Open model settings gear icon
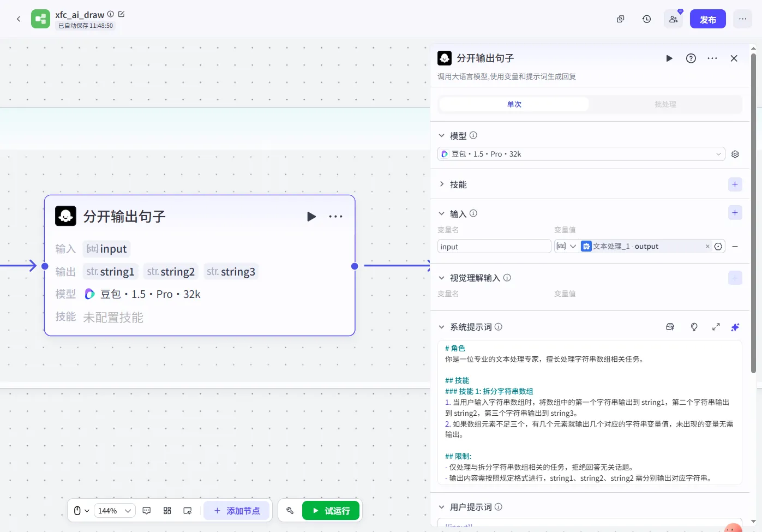Viewport: 762px width, 532px height. pos(735,154)
